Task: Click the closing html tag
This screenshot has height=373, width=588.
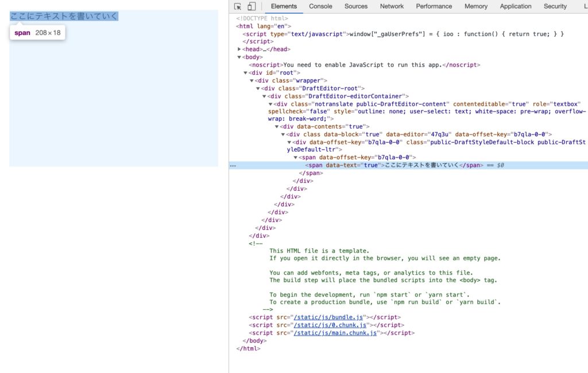Action: [248, 349]
